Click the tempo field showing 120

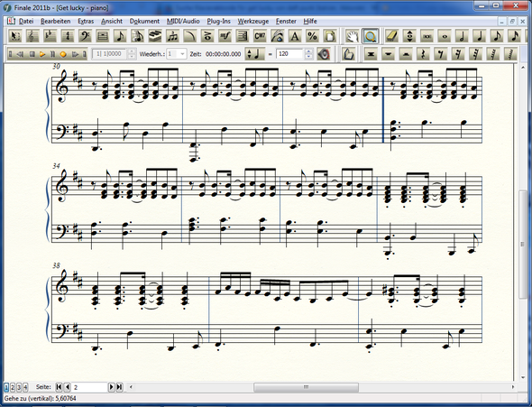point(290,54)
